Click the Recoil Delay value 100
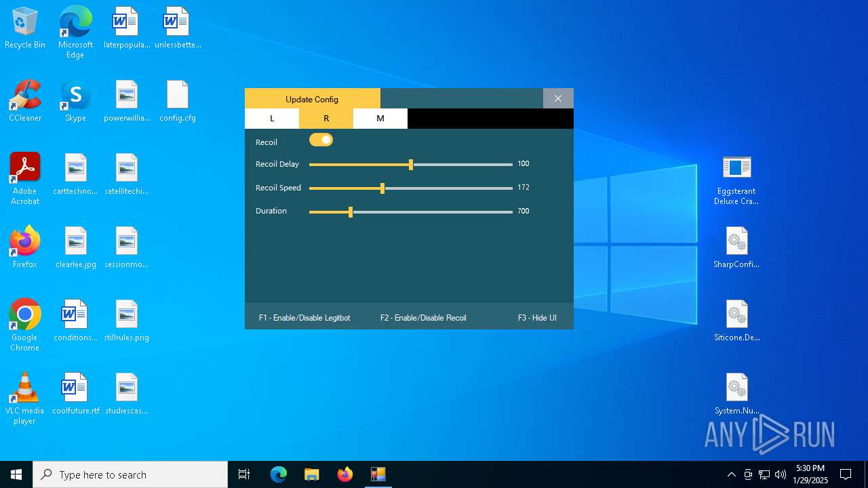The height and width of the screenshot is (488, 868). coord(524,164)
